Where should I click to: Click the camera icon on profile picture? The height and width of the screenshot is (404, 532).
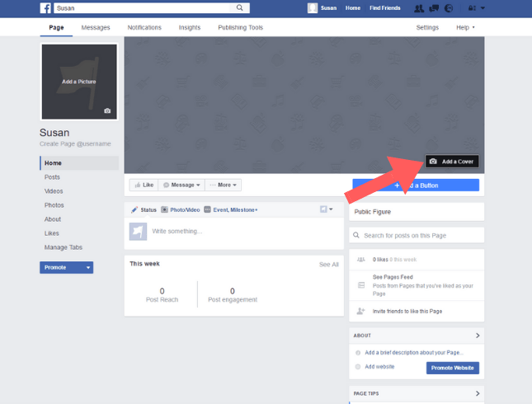coord(107,110)
